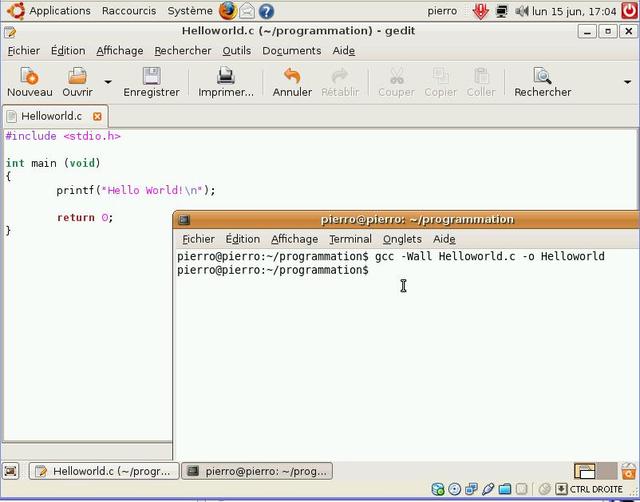Open the Outils menu in gedit
Screen dimensions: 640x502
pos(236,50)
